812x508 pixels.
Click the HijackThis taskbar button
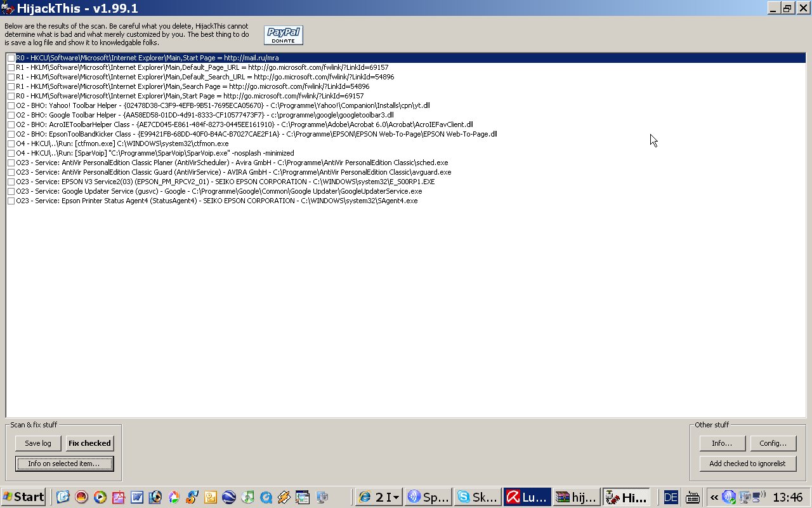point(626,497)
